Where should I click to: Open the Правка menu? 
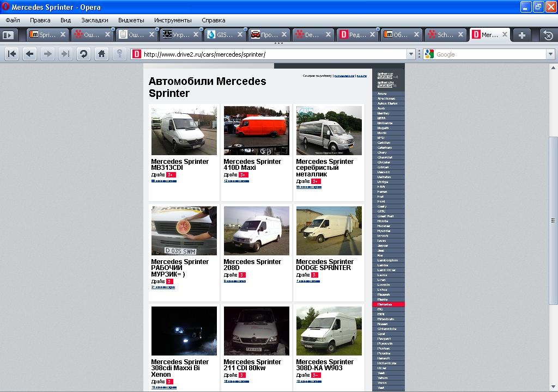click(40, 20)
